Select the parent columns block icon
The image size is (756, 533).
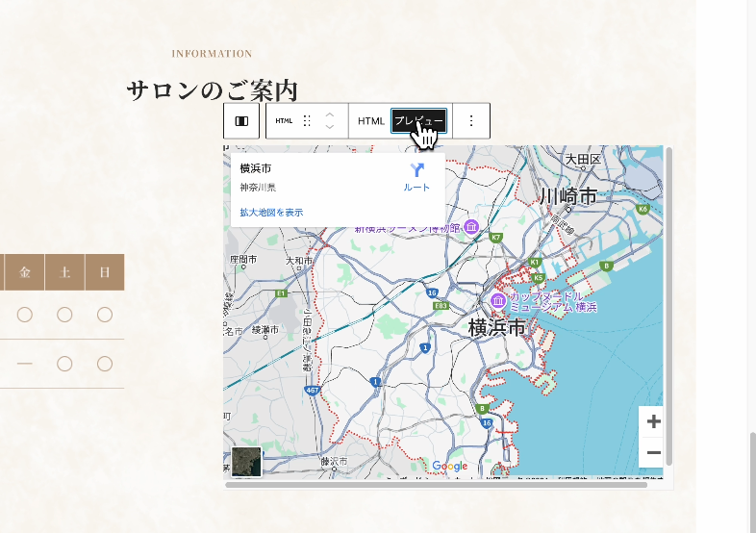point(241,121)
